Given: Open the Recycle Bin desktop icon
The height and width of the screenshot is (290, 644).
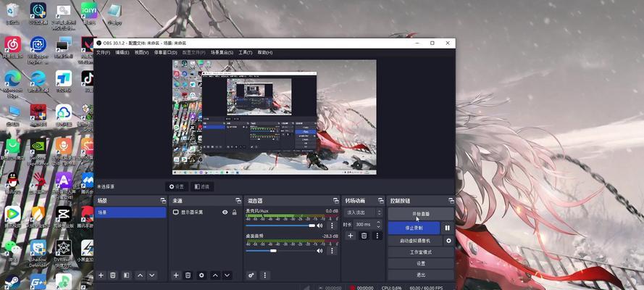Looking at the screenshot, I should tap(13, 14).
